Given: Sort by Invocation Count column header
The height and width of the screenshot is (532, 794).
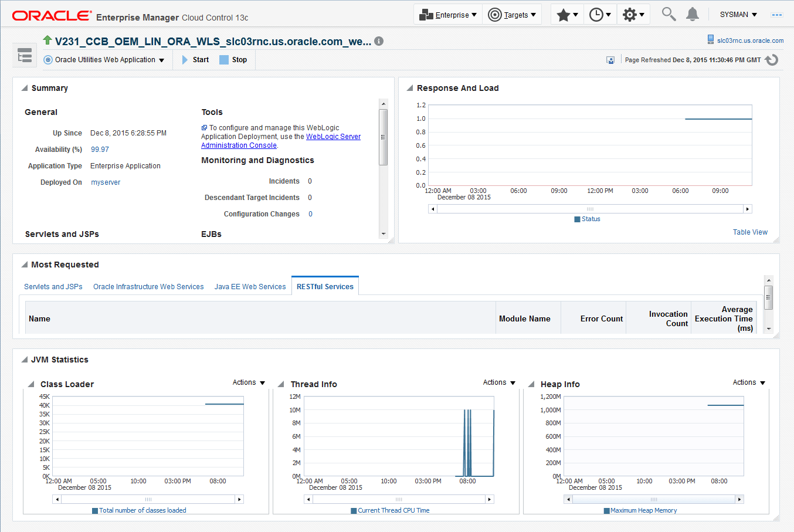Looking at the screenshot, I should click(659, 318).
